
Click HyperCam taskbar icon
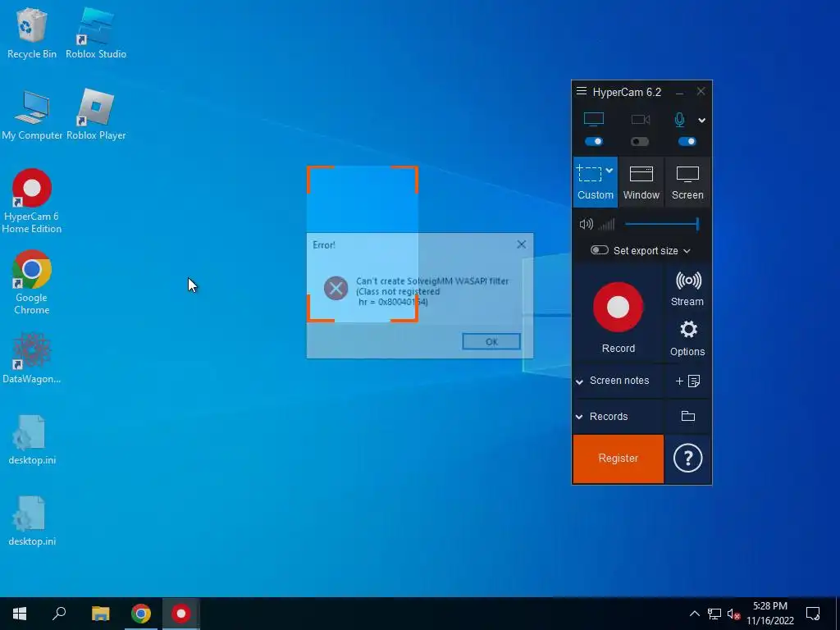tap(181, 614)
